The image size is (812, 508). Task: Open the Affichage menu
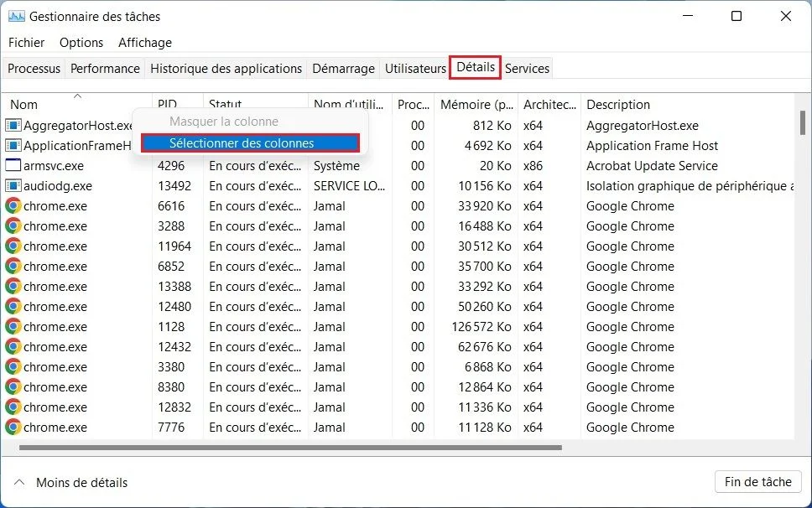(x=145, y=43)
